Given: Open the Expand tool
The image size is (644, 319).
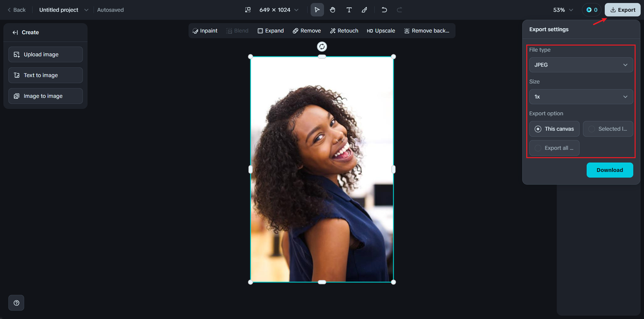Looking at the screenshot, I should point(270,31).
